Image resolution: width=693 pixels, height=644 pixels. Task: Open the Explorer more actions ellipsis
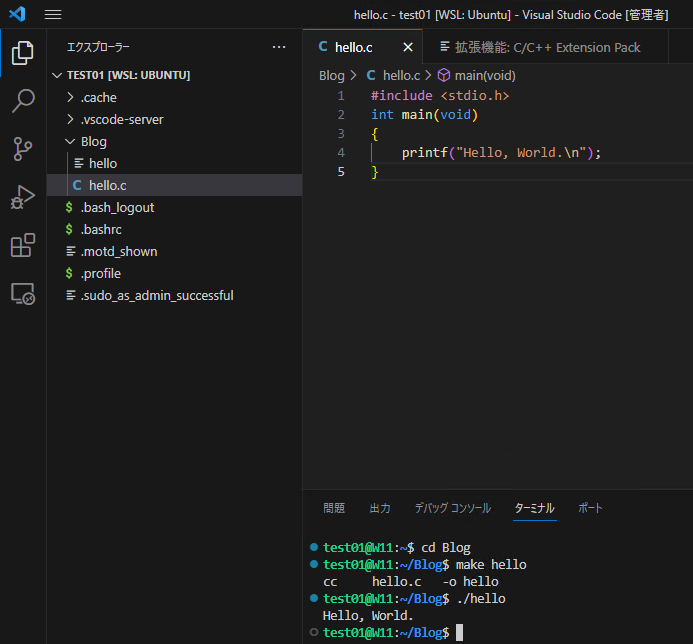[279, 47]
